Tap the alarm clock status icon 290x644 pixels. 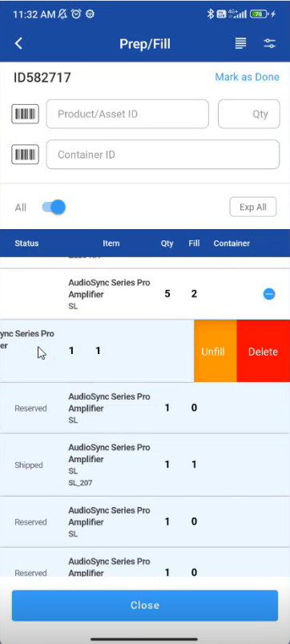pyautogui.click(x=76, y=14)
